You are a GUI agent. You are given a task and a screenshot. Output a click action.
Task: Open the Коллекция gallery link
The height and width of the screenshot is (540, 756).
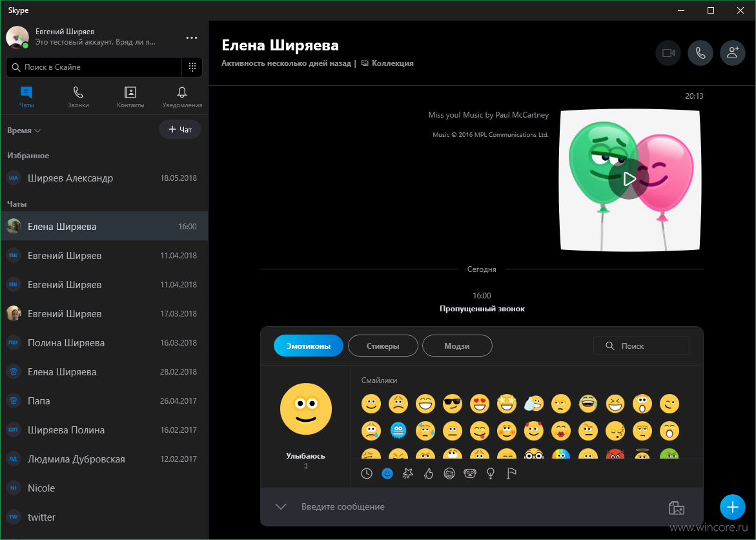click(387, 63)
